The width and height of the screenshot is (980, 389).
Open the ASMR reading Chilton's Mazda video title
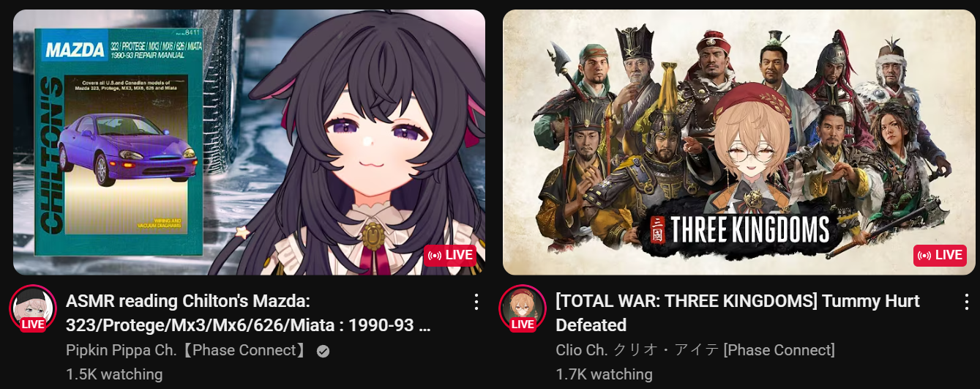248,313
